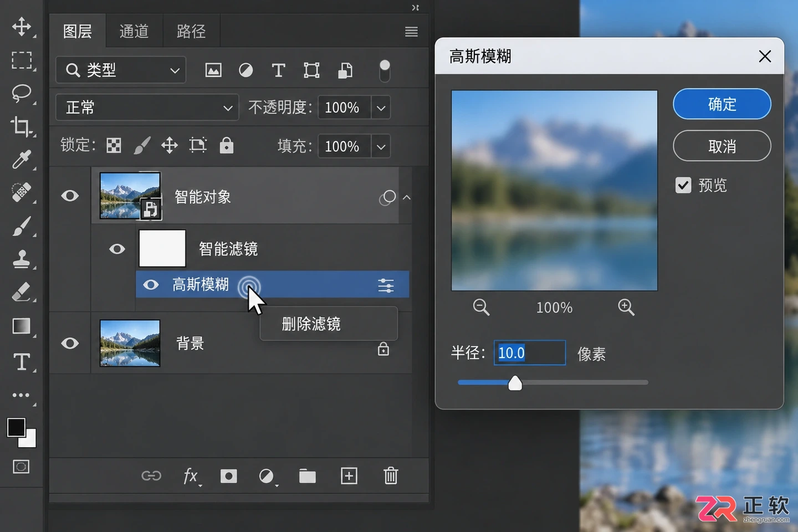
Task: Create a new layer with plus icon
Action: (x=349, y=475)
